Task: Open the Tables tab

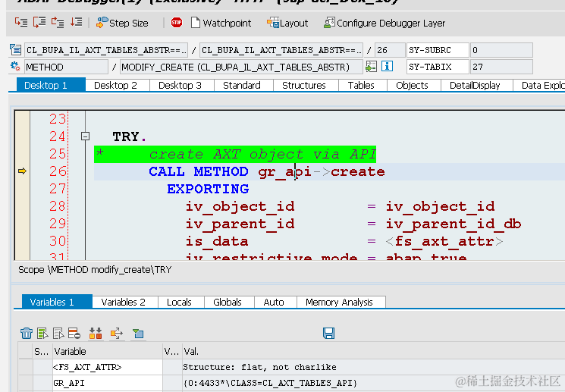Action: pos(363,85)
